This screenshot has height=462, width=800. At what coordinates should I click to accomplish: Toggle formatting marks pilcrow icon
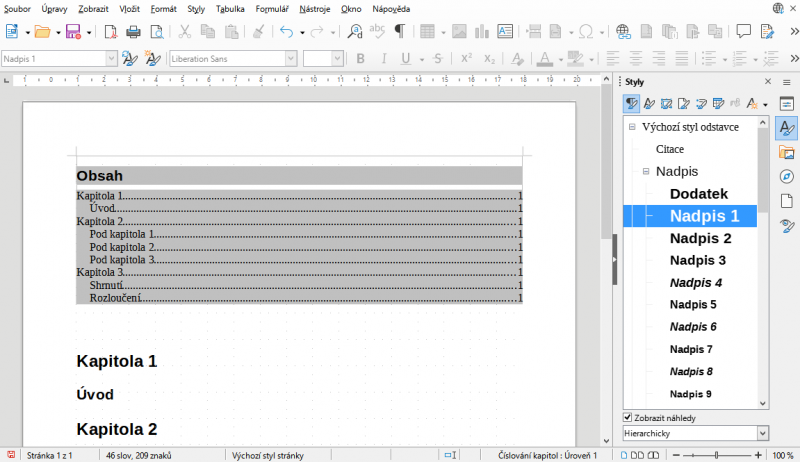pos(400,32)
